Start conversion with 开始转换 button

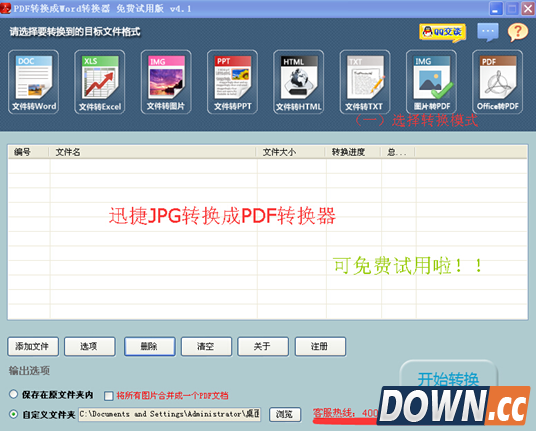pyautogui.click(x=448, y=374)
